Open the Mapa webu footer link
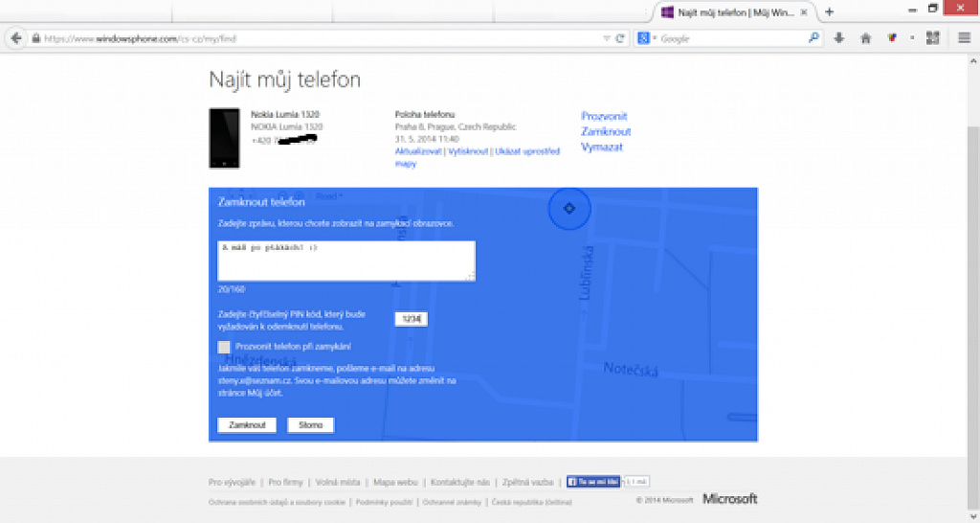 395,483
